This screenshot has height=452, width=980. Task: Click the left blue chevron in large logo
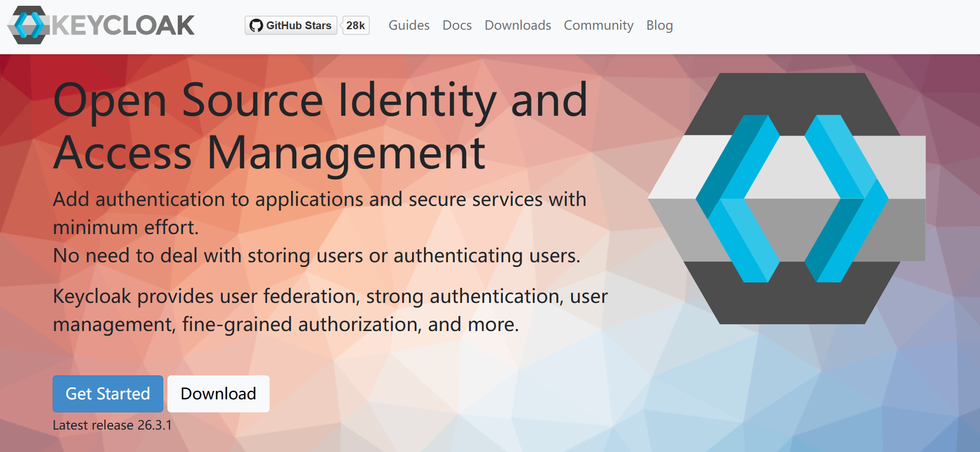(738, 199)
